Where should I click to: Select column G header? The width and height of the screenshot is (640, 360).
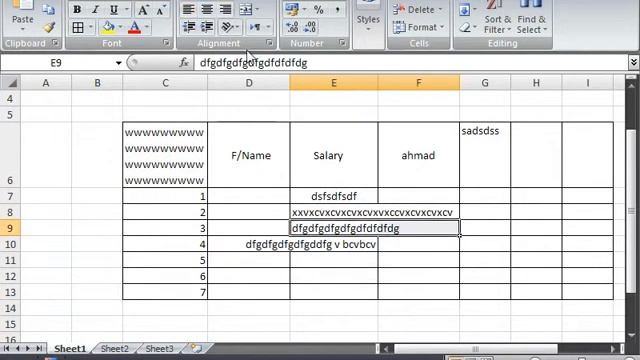(485, 83)
